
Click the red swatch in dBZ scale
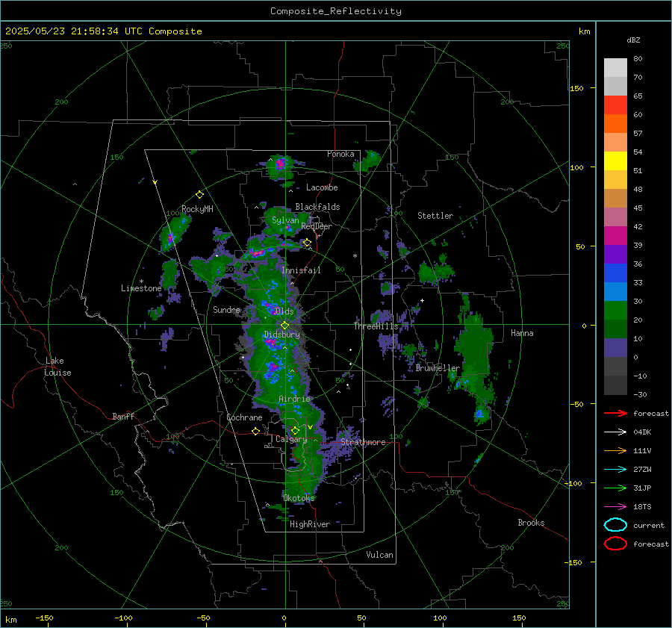pyautogui.click(x=615, y=105)
